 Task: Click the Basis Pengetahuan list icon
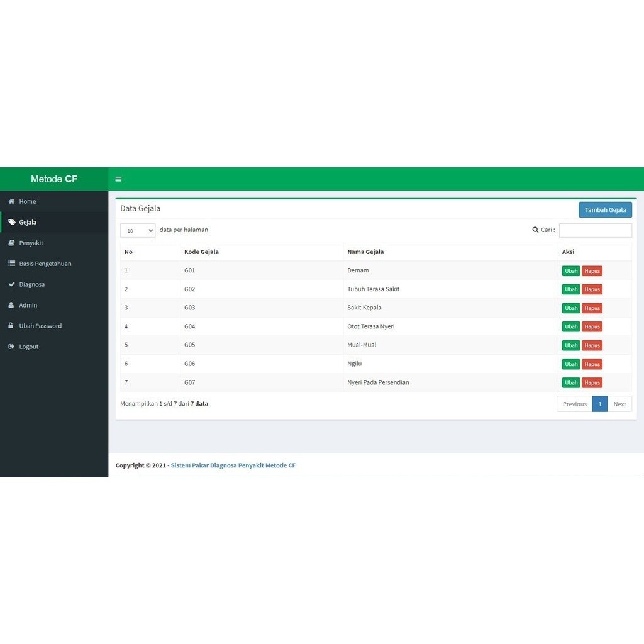point(11,264)
